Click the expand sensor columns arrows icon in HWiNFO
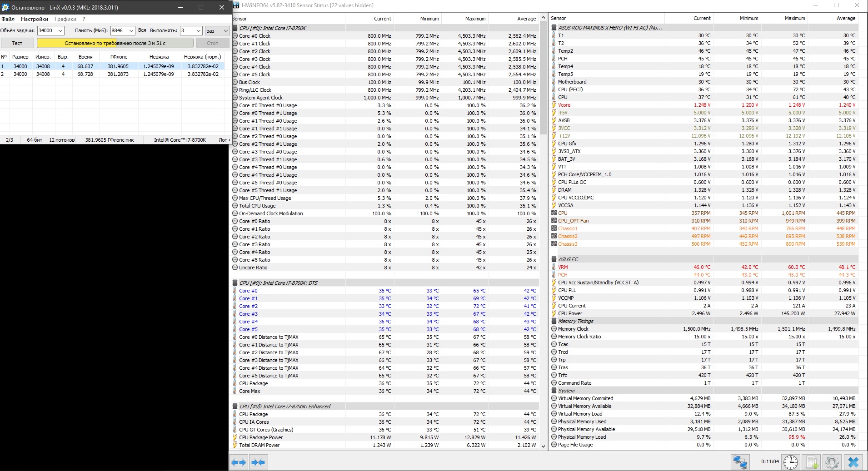The height and width of the screenshot is (471, 868). tap(239, 462)
